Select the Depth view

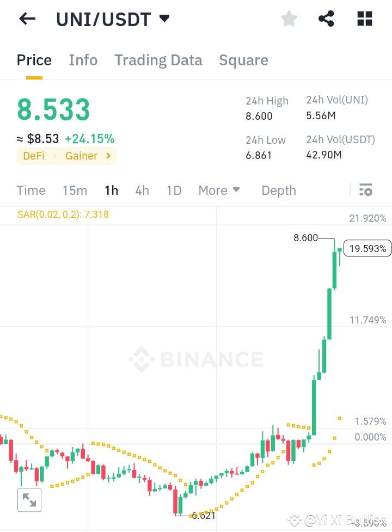[x=278, y=191]
